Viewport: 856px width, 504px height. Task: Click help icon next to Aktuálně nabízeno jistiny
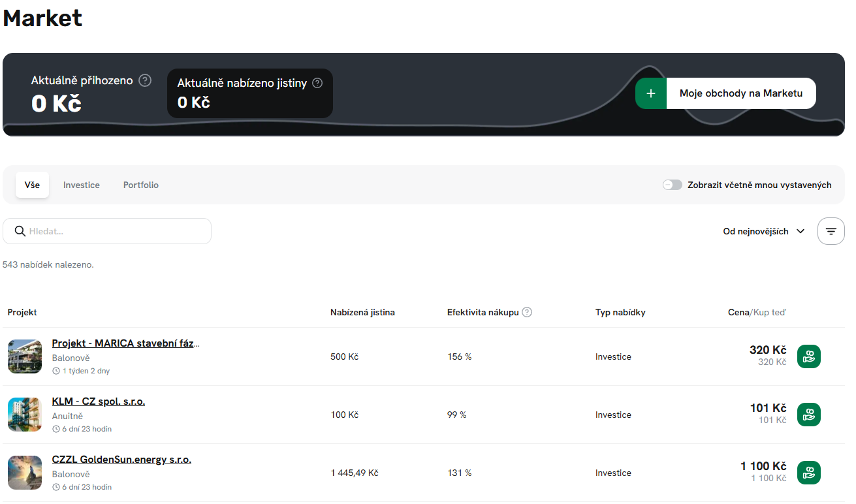coord(317,83)
